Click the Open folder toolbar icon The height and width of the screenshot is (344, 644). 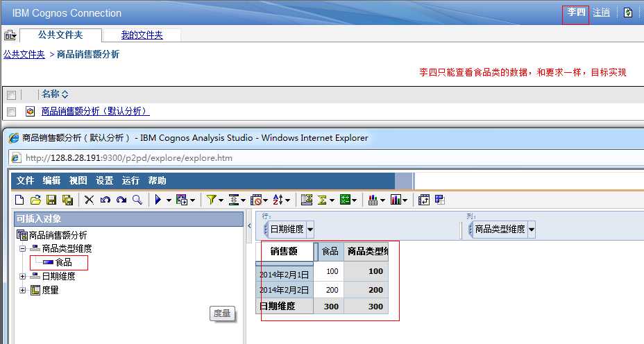pyautogui.click(x=35, y=200)
